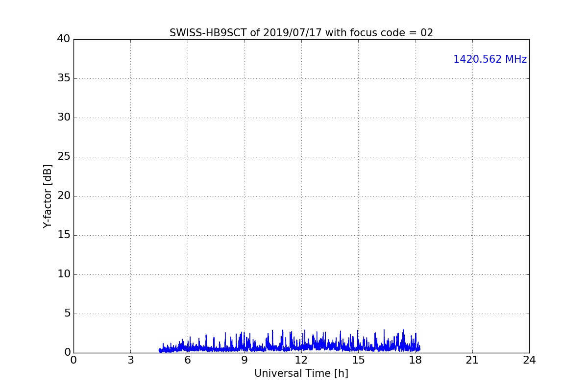Click the y-axis tick label 20
Screen dimensions: 588x392
click(64, 196)
